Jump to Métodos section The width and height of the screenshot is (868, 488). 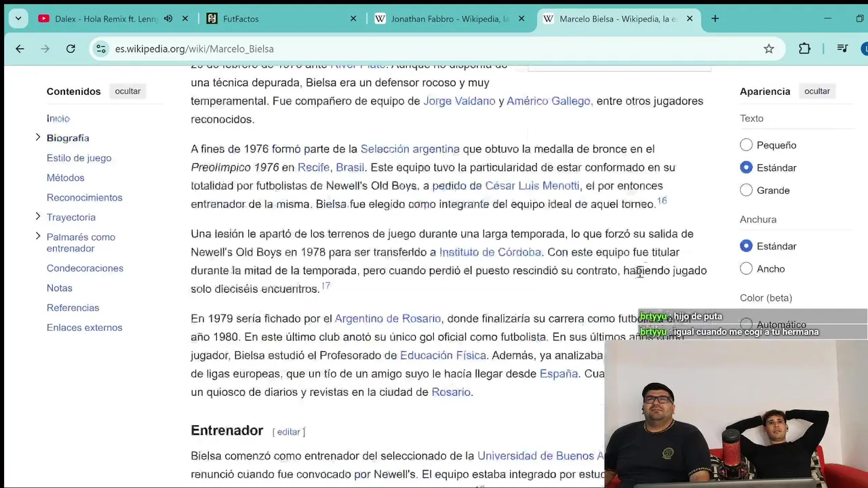coord(66,178)
